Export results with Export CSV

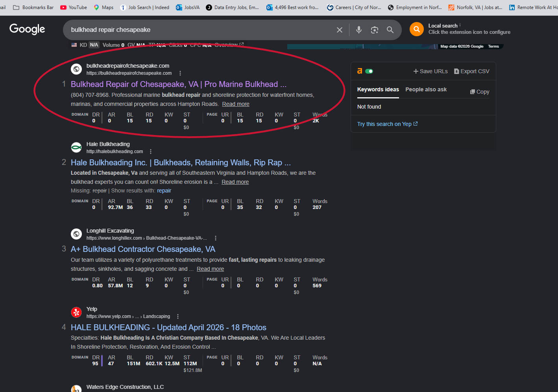tap(472, 71)
